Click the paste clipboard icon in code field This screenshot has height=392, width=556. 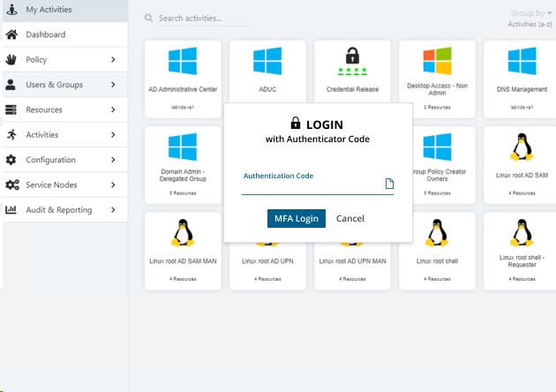coord(389,184)
